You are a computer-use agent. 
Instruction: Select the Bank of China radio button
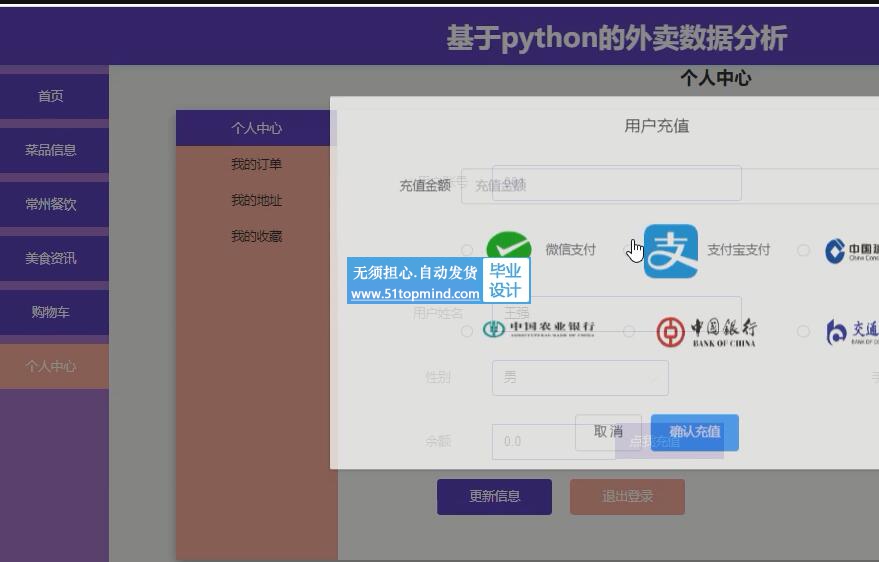(x=629, y=331)
